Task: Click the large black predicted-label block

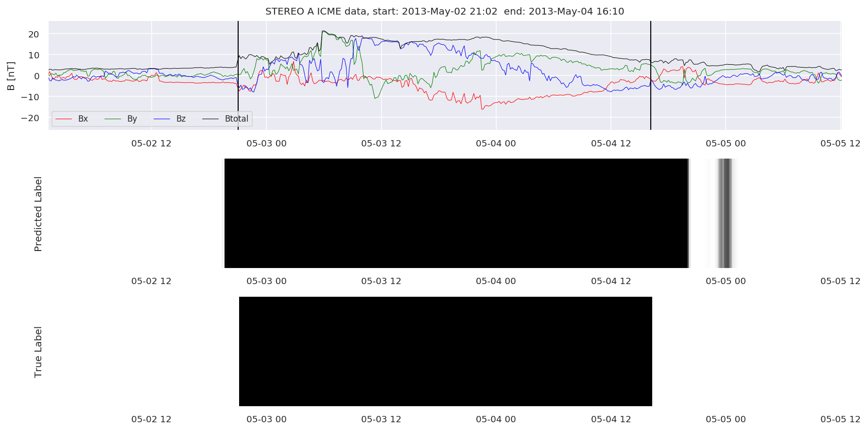Action: (456, 213)
